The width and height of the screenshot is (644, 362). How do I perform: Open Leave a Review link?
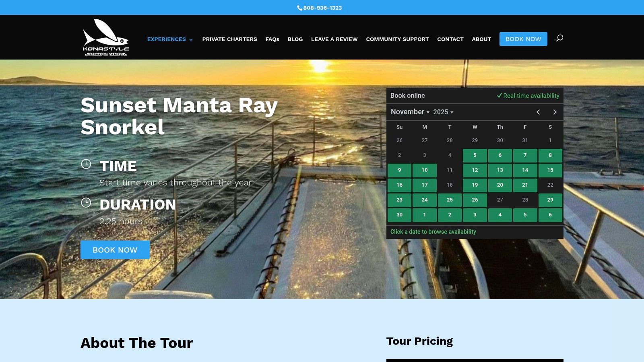tap(334, 39)
